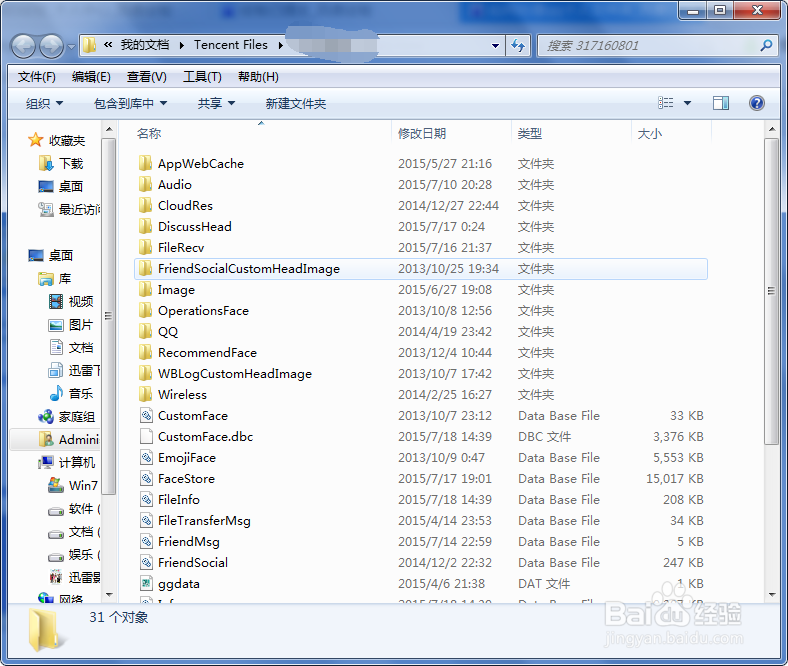The image size is (788, 666).
Task: Expand the hidden breadcrumb chevron at path start
Action: (108, 45)
